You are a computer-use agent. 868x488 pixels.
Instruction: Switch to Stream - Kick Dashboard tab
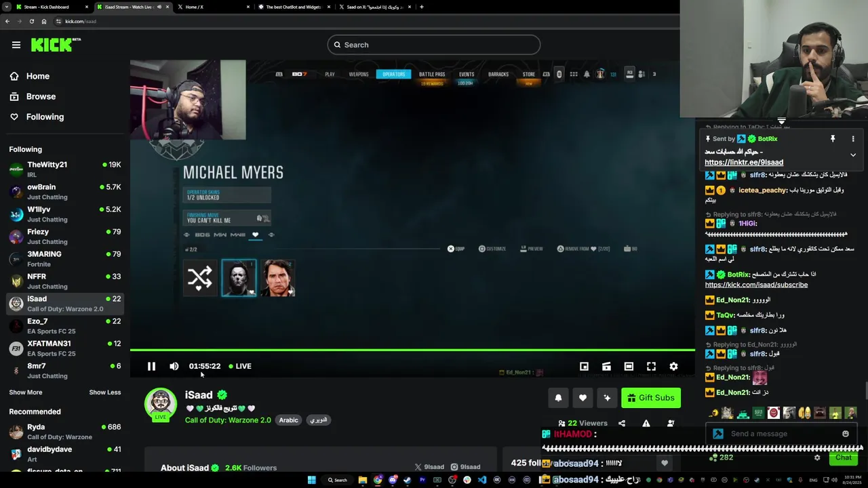coord(52,7)
